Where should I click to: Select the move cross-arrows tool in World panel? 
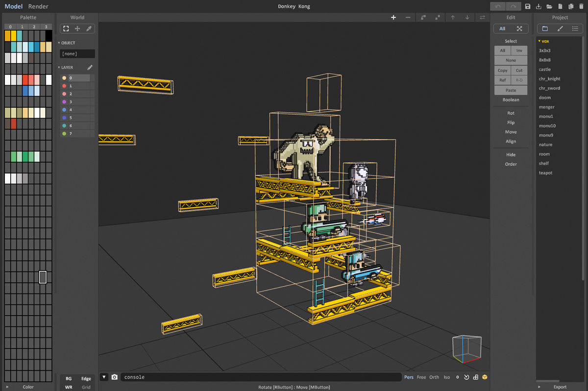77,28
